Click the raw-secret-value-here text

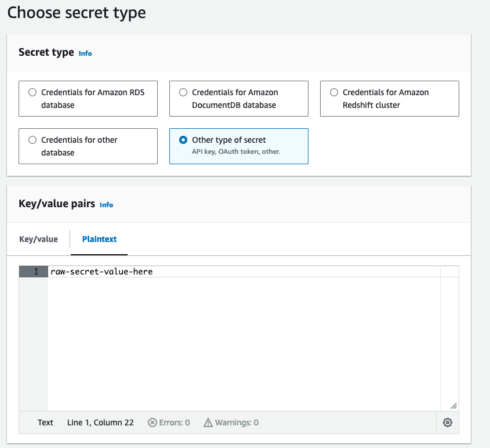tap(101, 271)
